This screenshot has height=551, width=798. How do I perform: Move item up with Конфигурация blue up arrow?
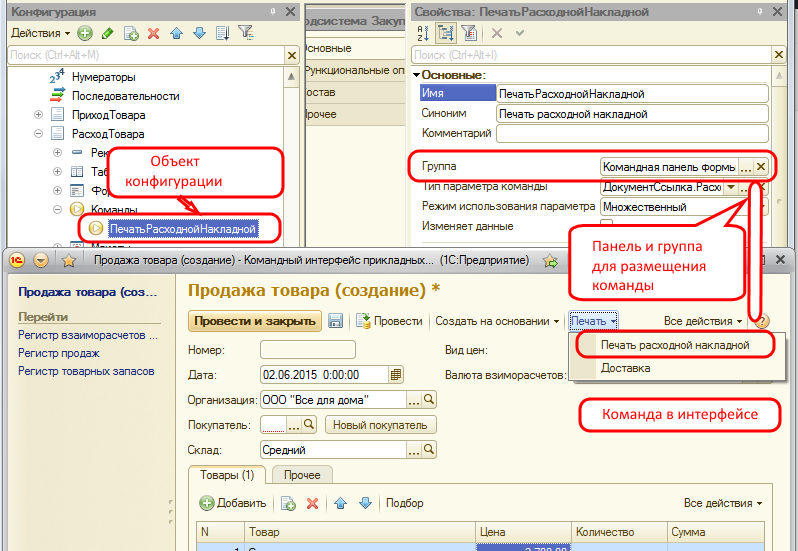point(176,34)
